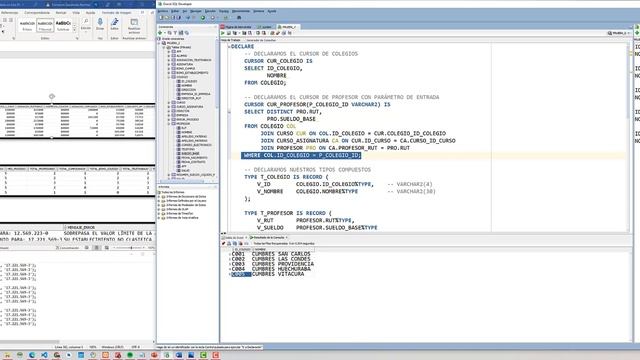Open the Referencias tab in Word

pyautogui.click(x=9, y=13)
